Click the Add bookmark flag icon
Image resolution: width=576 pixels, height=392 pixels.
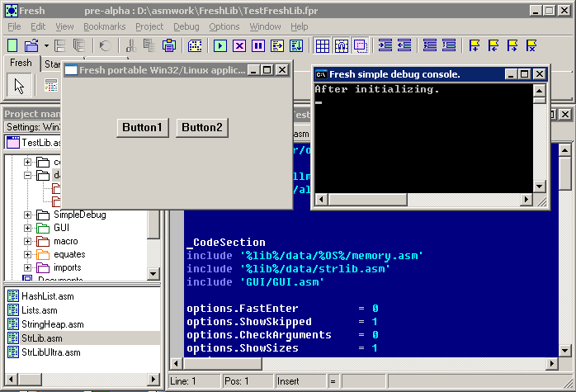coord(474,46)
